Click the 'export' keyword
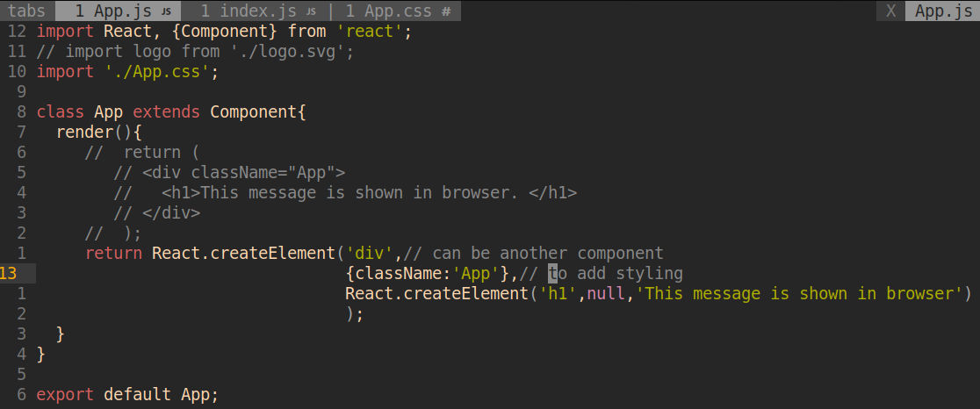This screenshot has width=980, height=409. pos(65,395)
